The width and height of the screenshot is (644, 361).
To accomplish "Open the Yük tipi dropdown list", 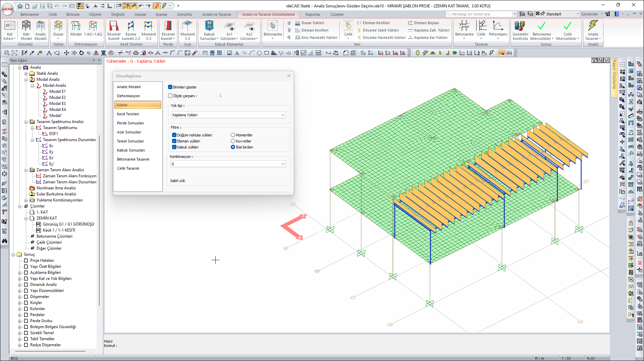I will (x=228, y=115).
